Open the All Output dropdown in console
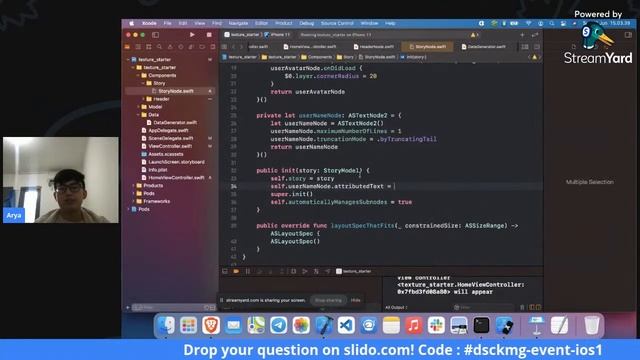 coord(396,307)
